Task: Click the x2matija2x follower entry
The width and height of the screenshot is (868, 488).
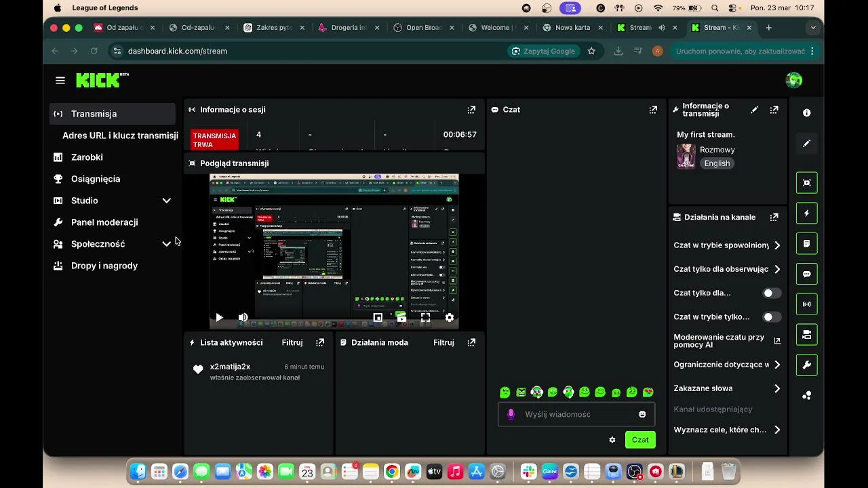Action: tap(259, 371)
